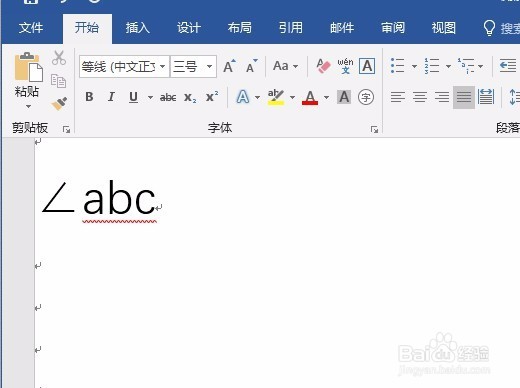Viewport: 520px width, 388px height.
Task: Click the ∠ angle symbol in document
Action: tap(58, 197)
